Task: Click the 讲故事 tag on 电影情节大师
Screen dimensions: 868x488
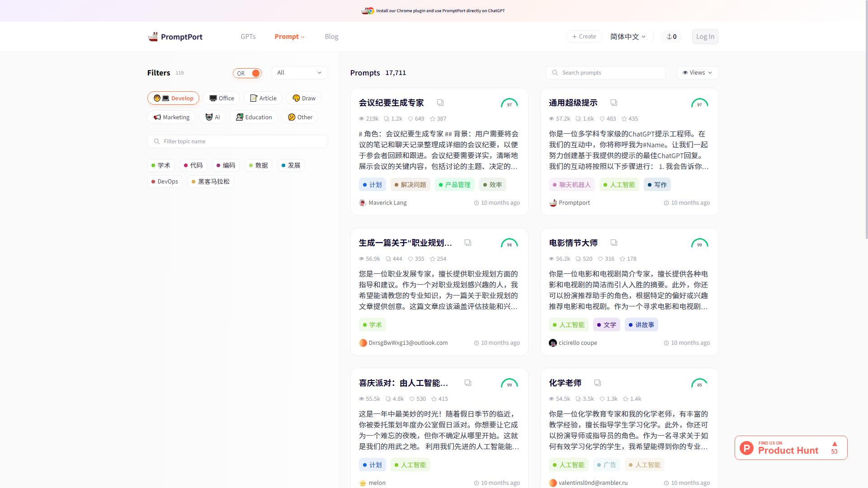Action: [x=642, y=325]
